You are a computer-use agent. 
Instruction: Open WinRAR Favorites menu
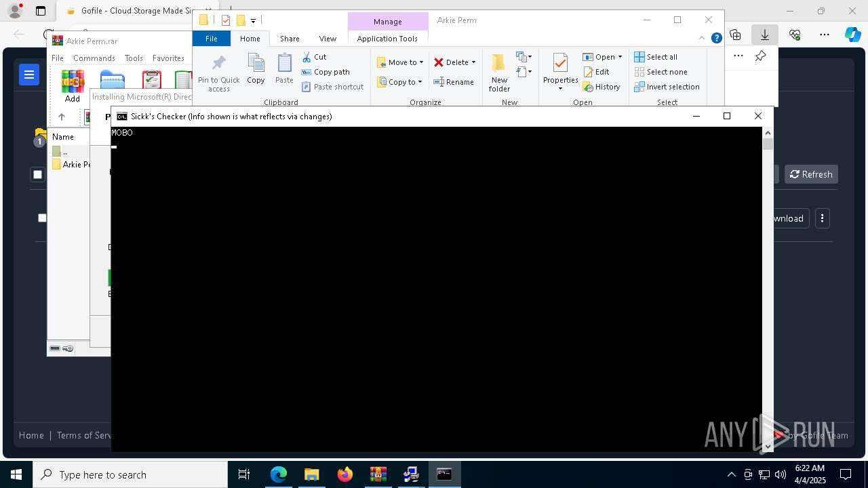pyautogui.click(x=168, y=58)
